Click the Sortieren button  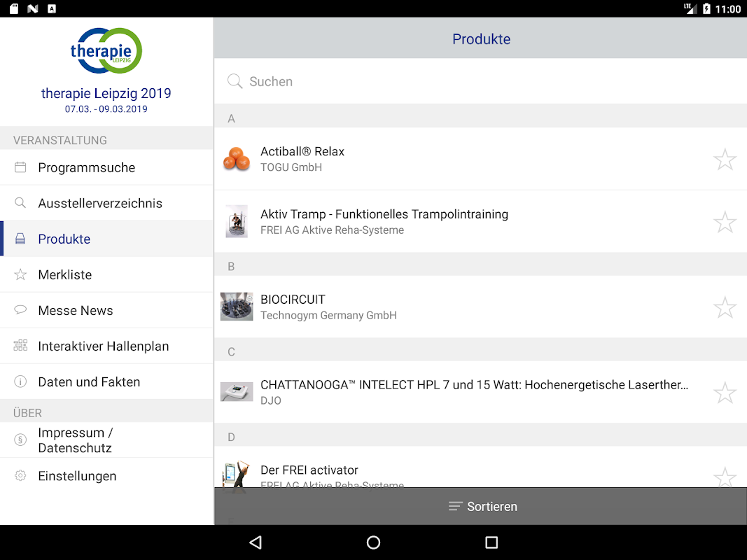(x=481, y=506)
